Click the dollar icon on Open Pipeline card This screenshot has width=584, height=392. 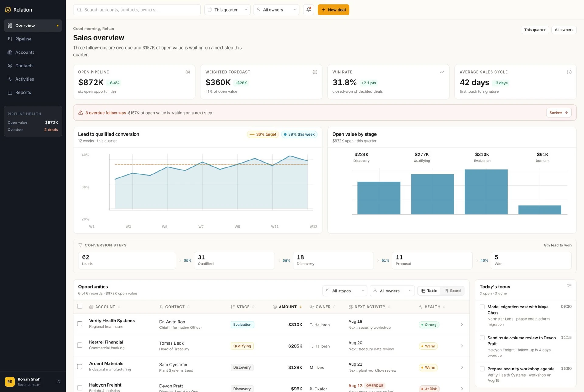(x=188, y=72)
